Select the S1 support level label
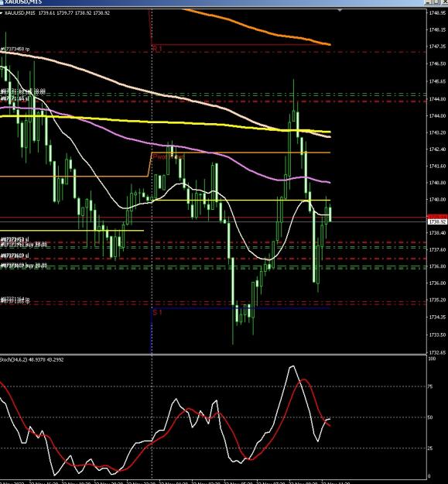This screenshot has width=448, height=484. tap(157, 312)
